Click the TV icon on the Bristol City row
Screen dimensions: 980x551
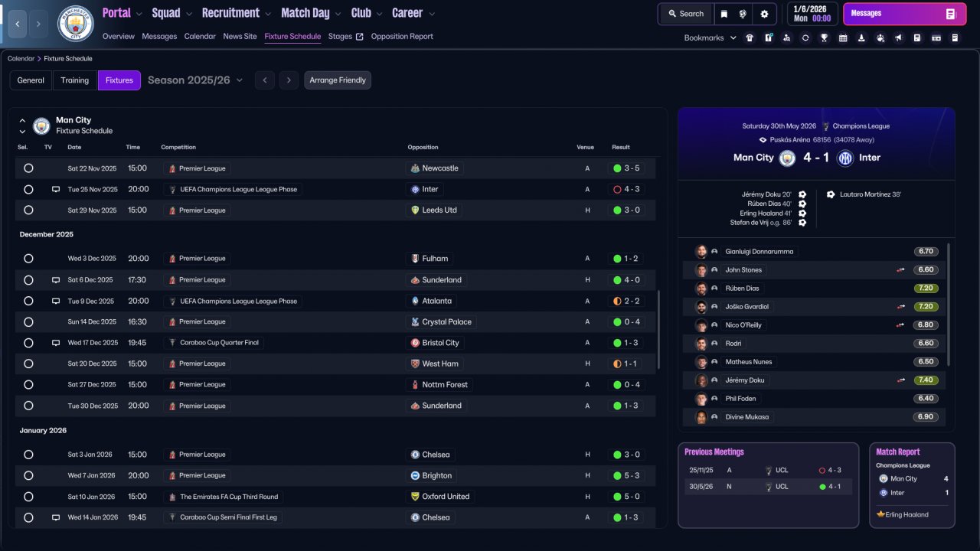tap(56, 343)
